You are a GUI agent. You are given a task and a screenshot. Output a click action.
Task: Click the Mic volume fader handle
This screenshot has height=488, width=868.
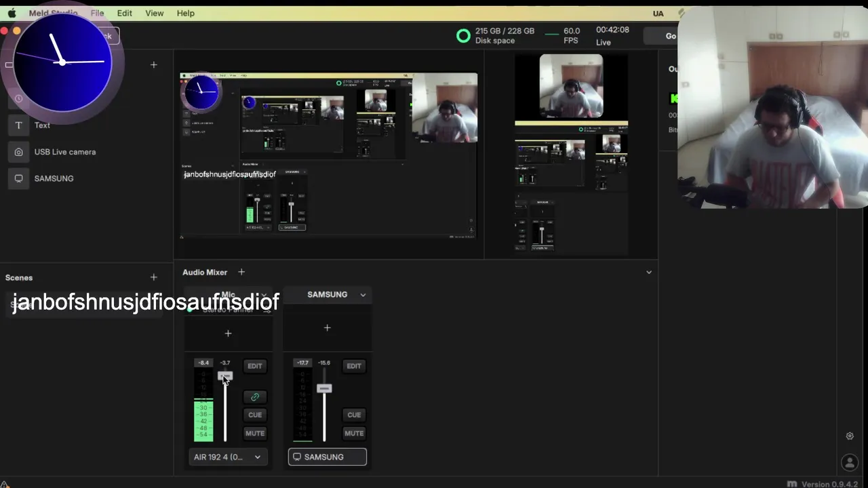pos(225,376)
